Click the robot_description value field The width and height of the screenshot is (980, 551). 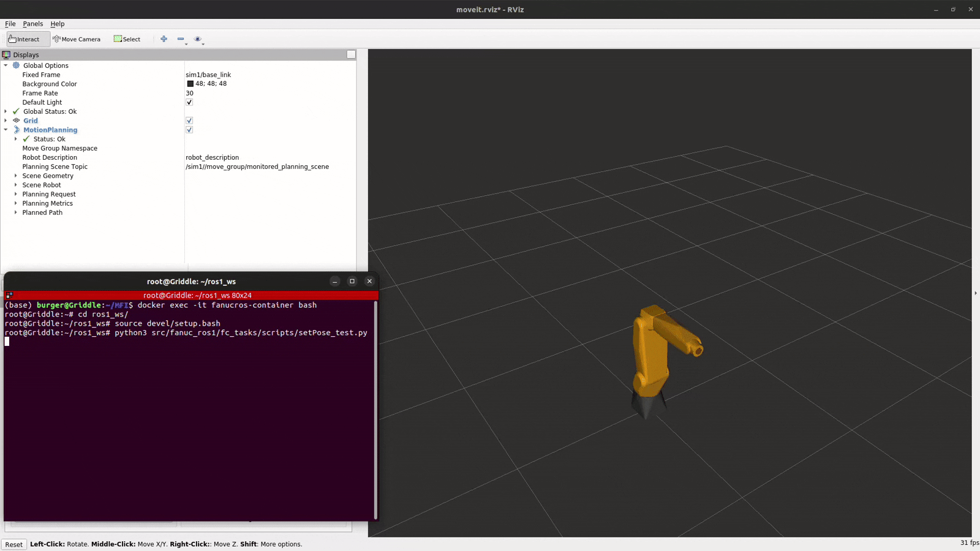(212, 157)
